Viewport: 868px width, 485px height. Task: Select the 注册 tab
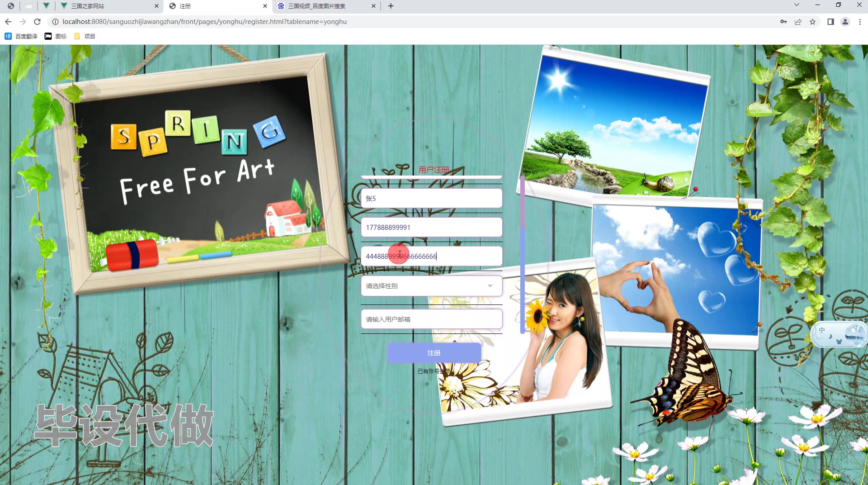coord(218,6)
